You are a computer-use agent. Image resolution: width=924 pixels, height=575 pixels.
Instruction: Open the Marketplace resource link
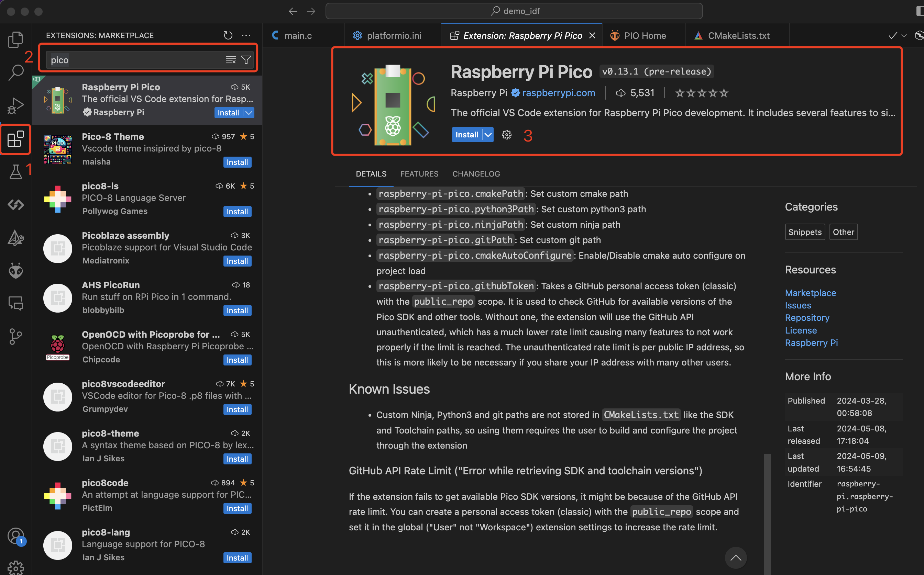[x=810, y=293]
